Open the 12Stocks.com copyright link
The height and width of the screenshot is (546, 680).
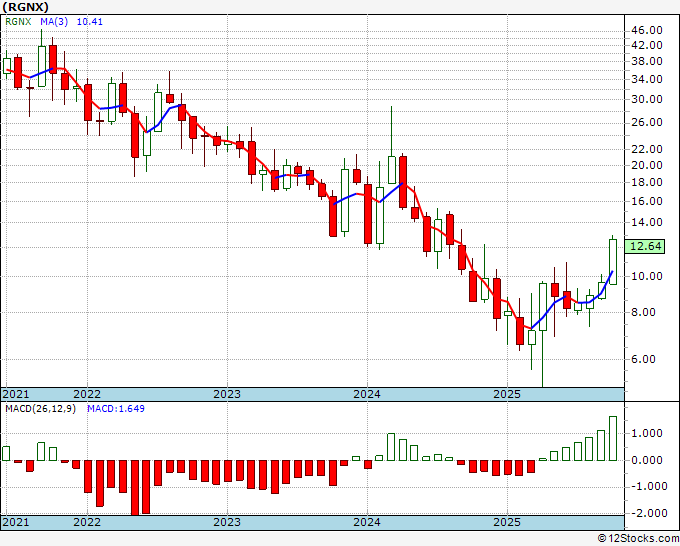click(x=638, y=539)
